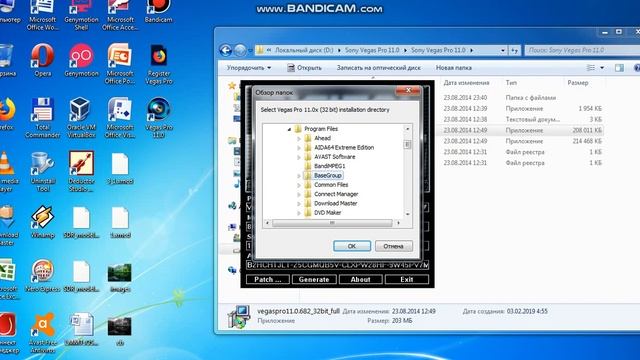Select the vb picture thumbnail on desktop
This screenshot has height=360, width=640.
(x=120, y=331)
